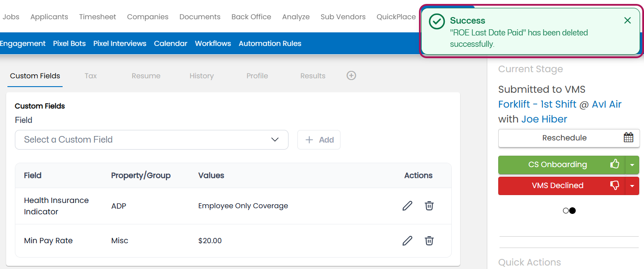Open the Analyze menu
This screenshot has height=269, width=644.
[x=296, y=17]
